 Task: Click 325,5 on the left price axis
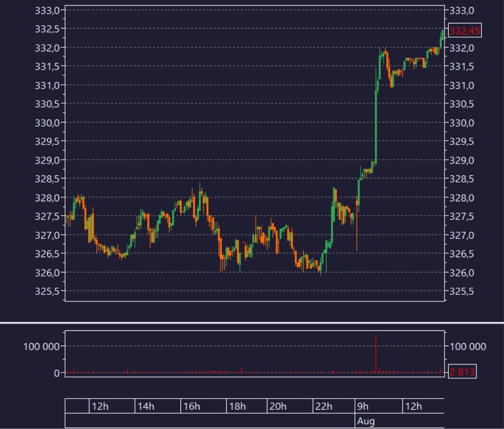coord(47,291)
